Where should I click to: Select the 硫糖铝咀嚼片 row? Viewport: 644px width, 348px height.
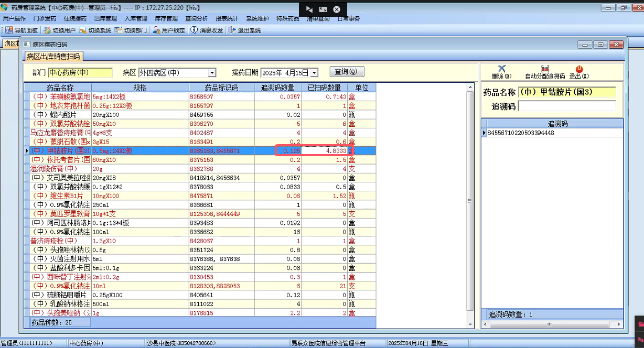200,295
